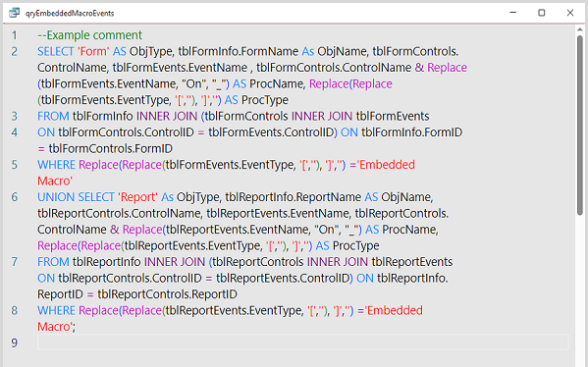
Task: Click the WHERE keyword on line 8
Action: 56,310
